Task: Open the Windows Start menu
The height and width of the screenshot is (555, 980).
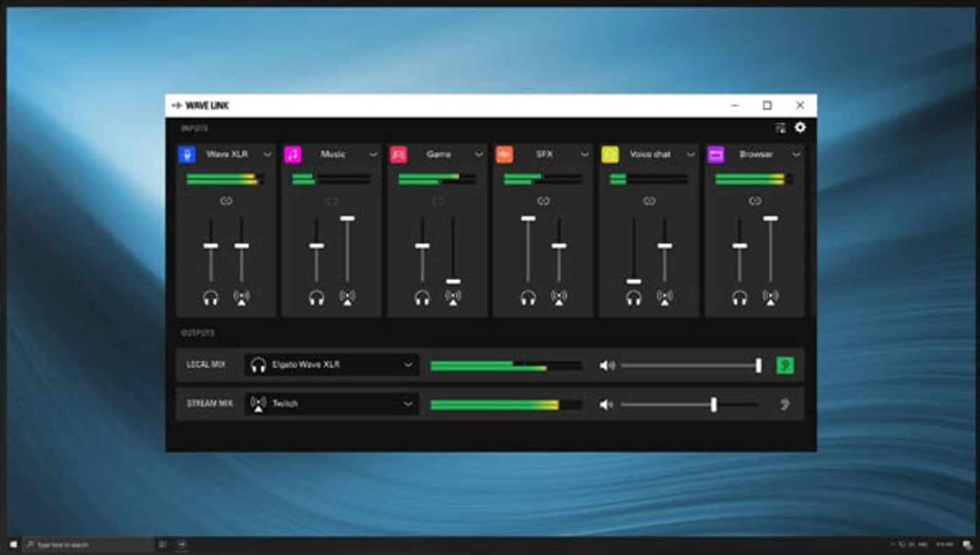Action: [13, 545]
